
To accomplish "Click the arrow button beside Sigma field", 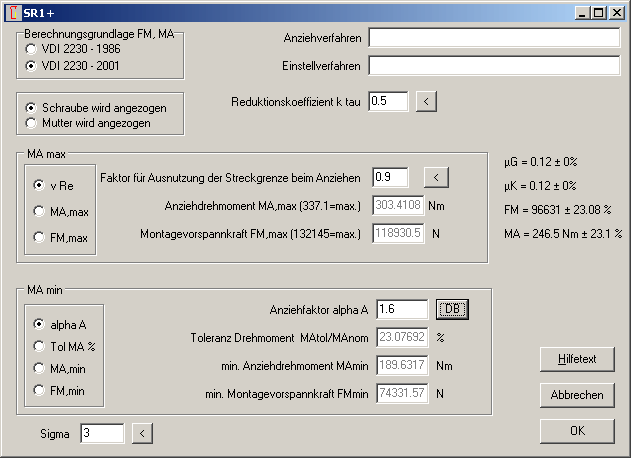I will tap(143, 433).
